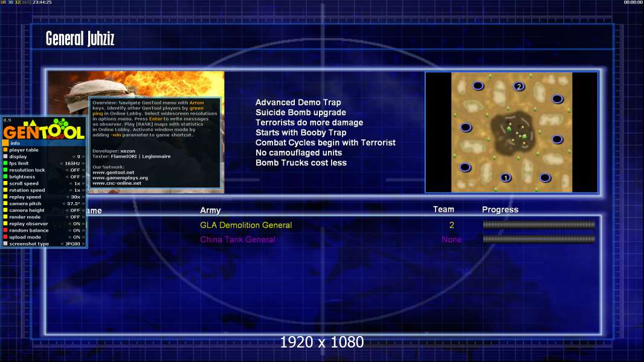Click the orange square beside info
Viewport: 644px width, 362px height.
point(5,143)
